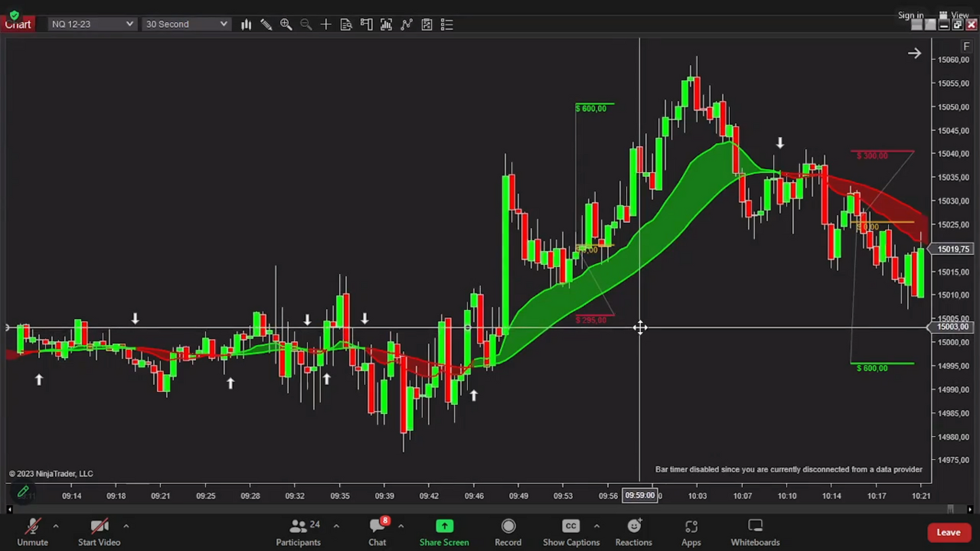
Task: Open chart Properties list icon
Action: [x=447, y=24]
